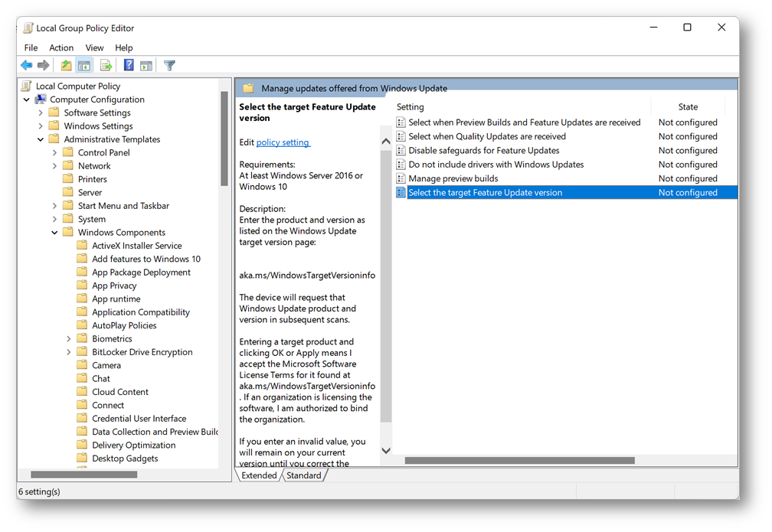Click the State column header

coord(688,107)
